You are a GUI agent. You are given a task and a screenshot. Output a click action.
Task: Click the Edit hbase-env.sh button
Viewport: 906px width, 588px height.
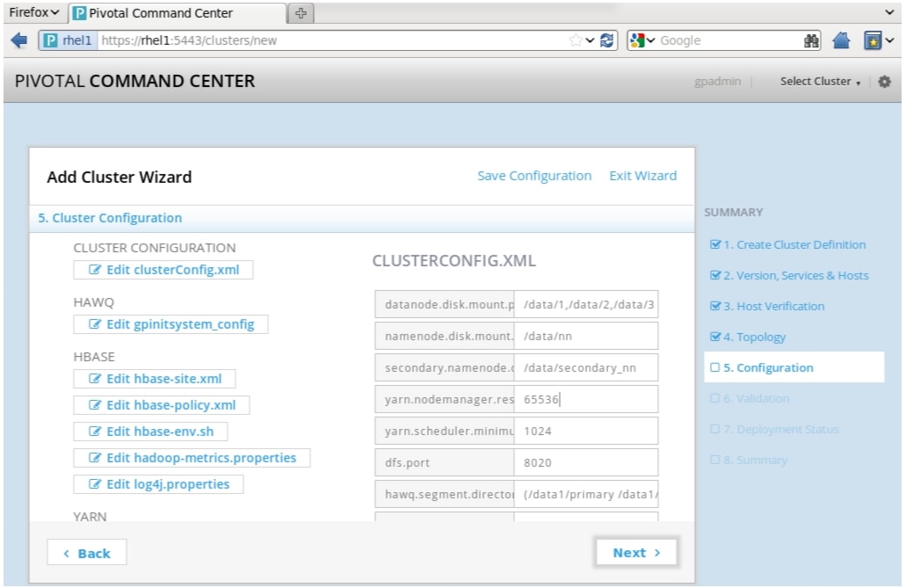tap(150, 432)
